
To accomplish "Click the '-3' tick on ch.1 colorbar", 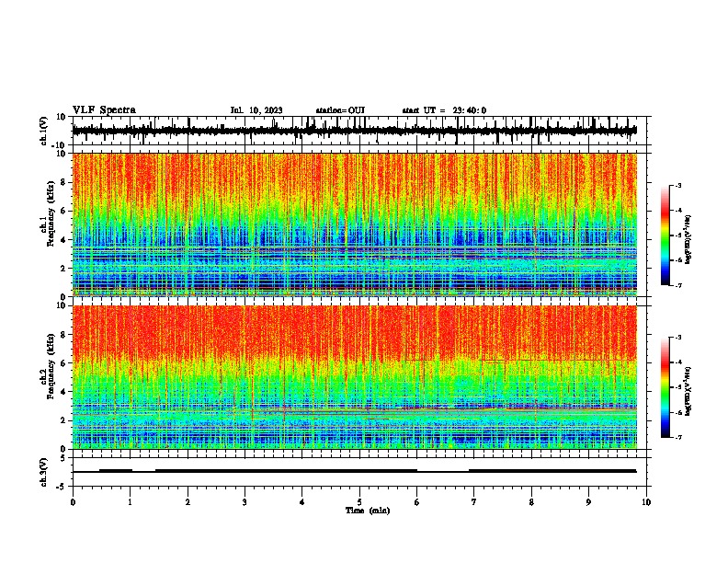I will coord(678,186).
